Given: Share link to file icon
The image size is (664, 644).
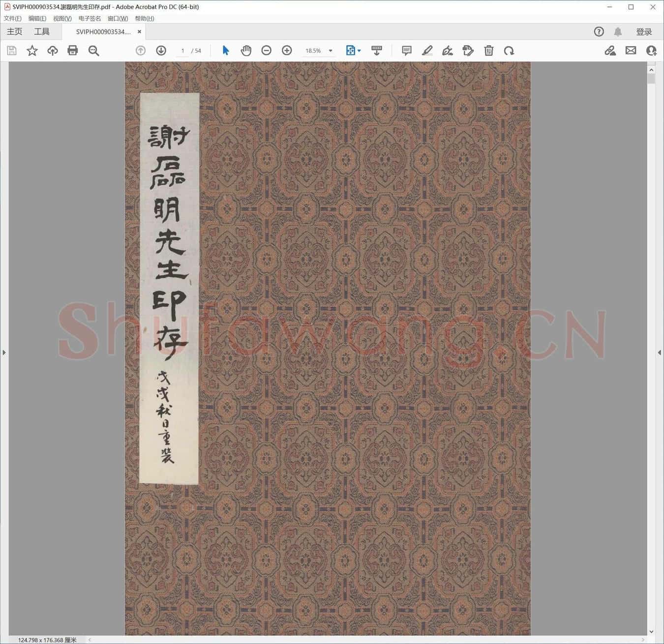Looking at the screenshot, I should [610, 51].
